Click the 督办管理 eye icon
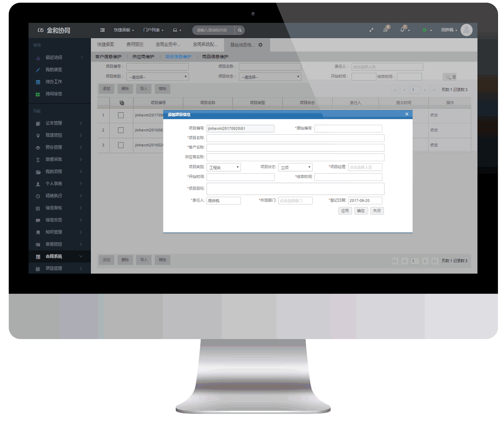Image resolution: width=504 pixels, height=423 pixels. [x=38, y=147]
